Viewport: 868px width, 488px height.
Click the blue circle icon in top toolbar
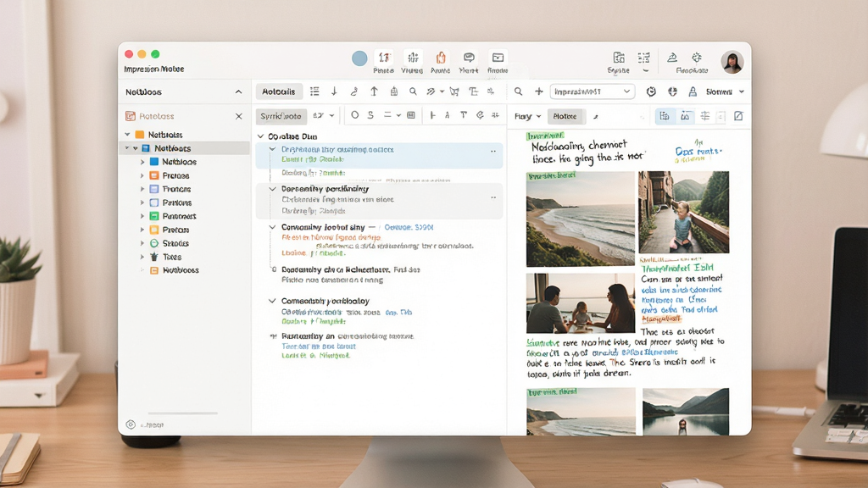[359, 58]
